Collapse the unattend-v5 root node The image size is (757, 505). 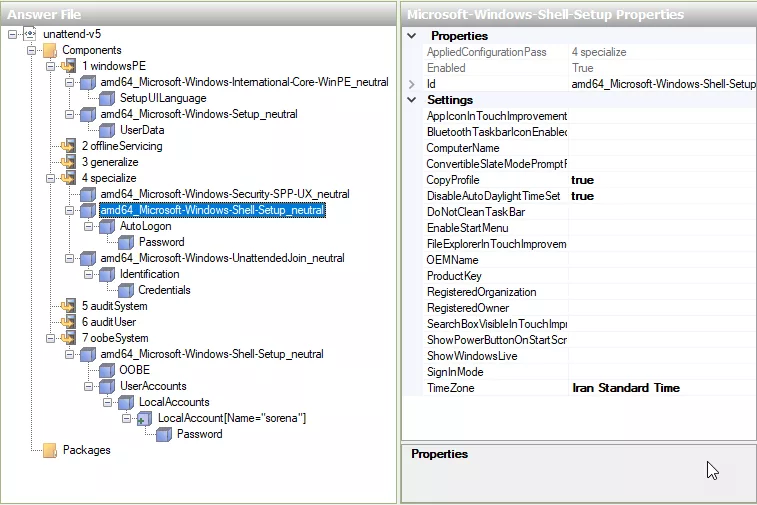(x=13, y=34)
